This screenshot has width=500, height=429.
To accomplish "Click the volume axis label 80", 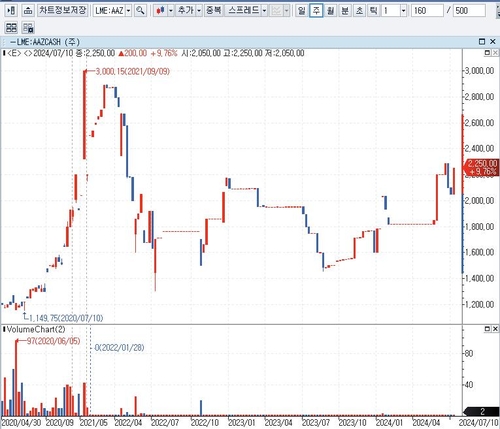I will (x=469, y=353).
